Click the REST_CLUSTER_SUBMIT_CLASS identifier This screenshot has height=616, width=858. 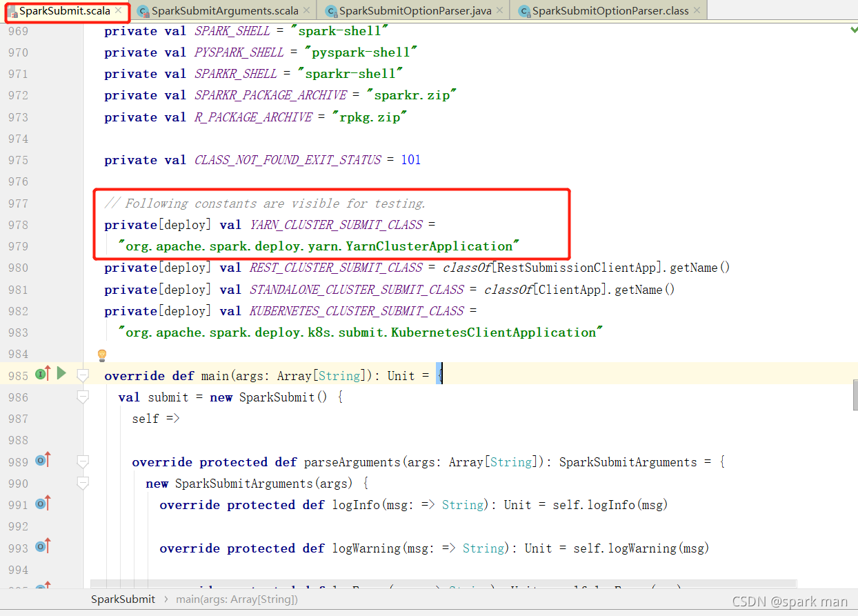(336, 268)
